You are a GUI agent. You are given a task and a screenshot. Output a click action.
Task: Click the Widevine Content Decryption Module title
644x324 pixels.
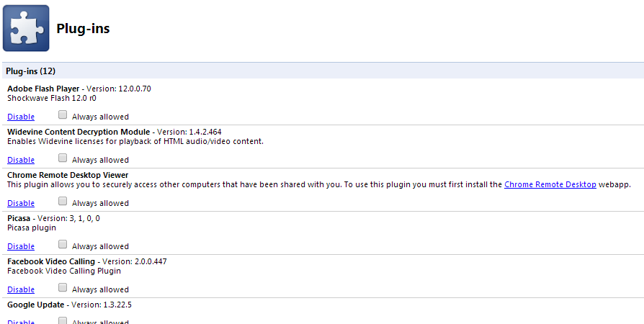pos(79,132)
